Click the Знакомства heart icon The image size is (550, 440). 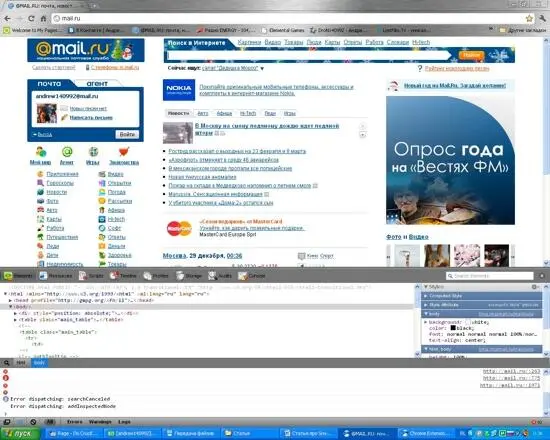coord(124,152)
